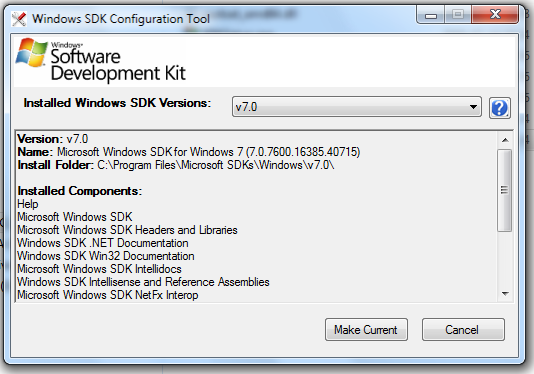Click the 'Version: v7.0' line

[53, 139]
